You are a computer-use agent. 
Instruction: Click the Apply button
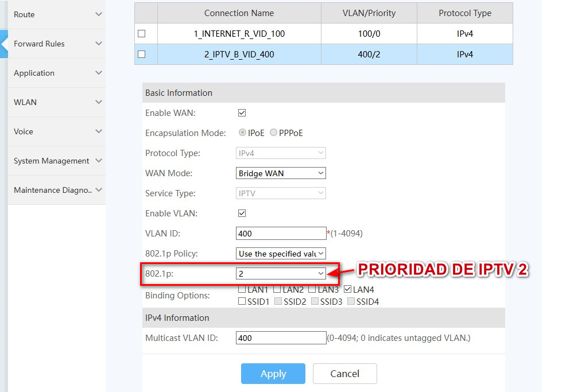pos(273,374)
